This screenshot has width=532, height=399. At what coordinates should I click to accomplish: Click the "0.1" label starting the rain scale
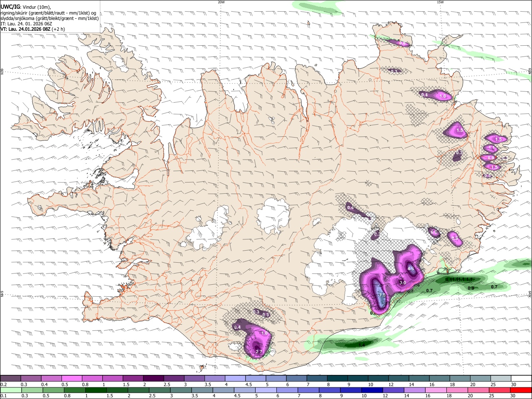3,396
